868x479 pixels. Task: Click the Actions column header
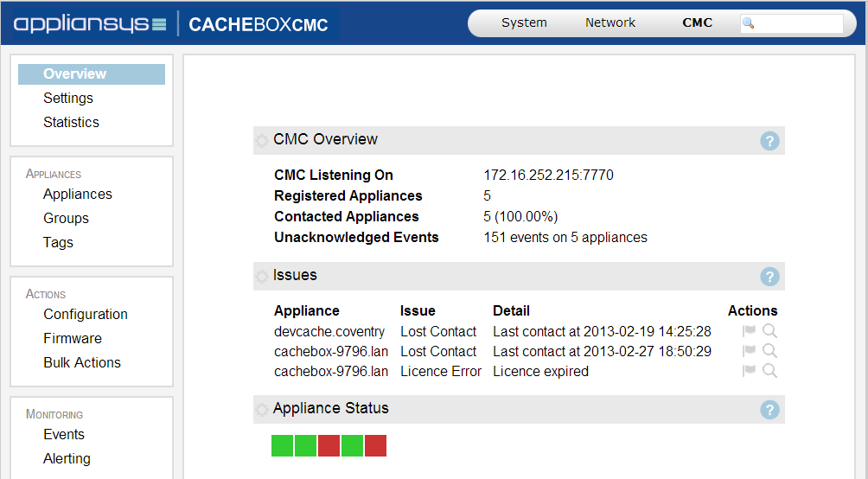point(752,311)
